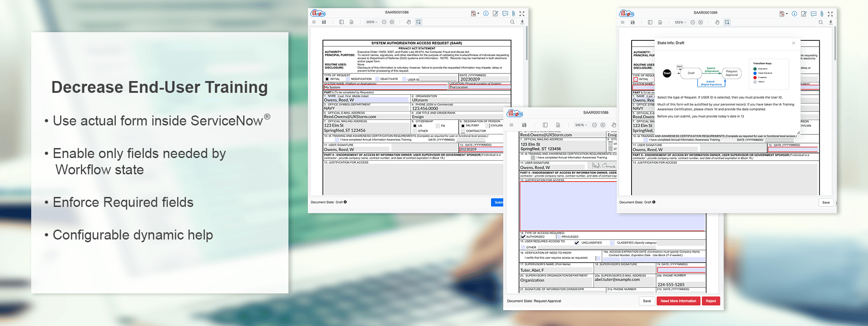Click zoom in icon in 153% SAAR0001086 window

392,22
